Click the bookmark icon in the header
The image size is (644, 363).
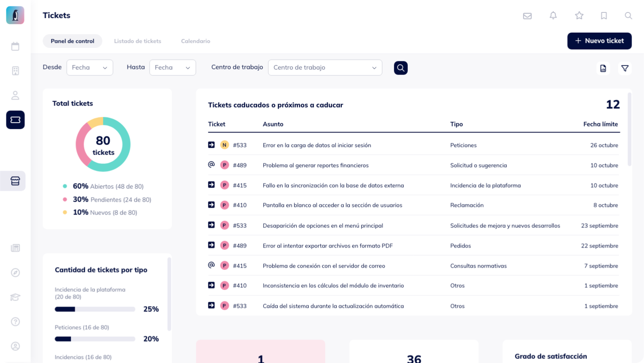coord(604,15)
